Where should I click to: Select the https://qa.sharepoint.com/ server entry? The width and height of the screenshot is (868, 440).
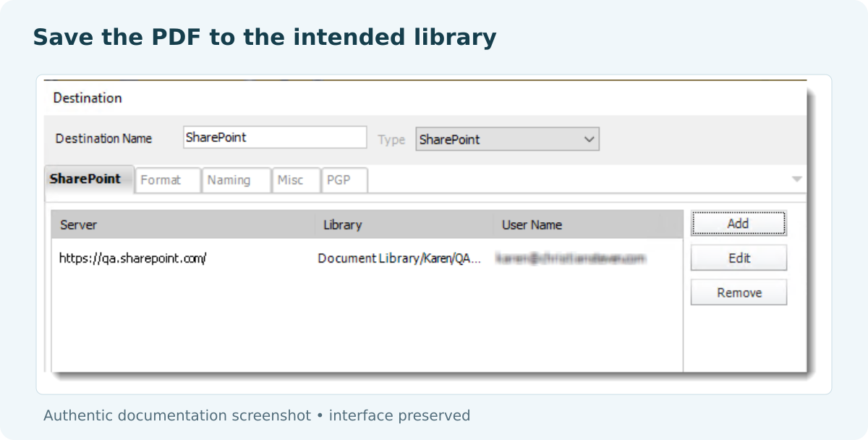[132, 258]
